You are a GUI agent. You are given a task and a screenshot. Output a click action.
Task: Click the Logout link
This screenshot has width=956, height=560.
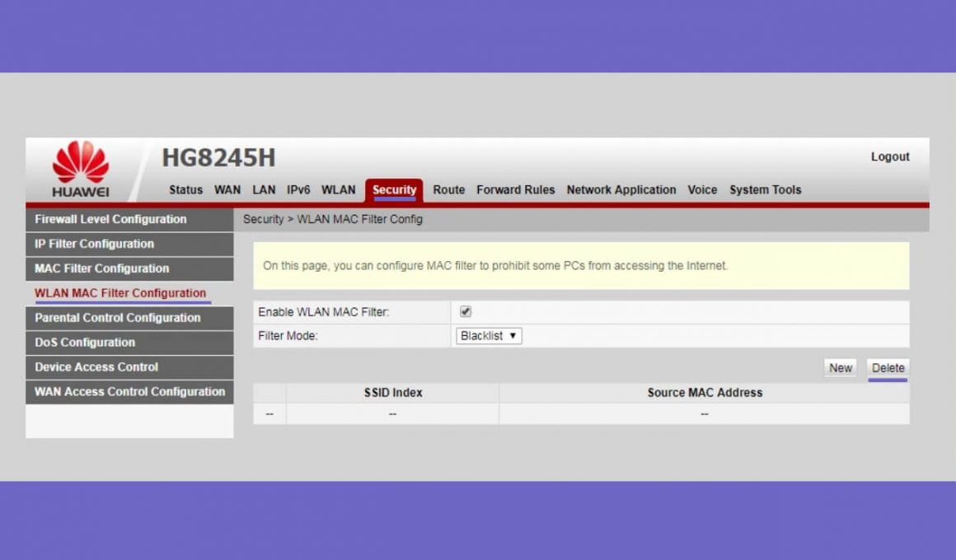(x=890, y=156)
